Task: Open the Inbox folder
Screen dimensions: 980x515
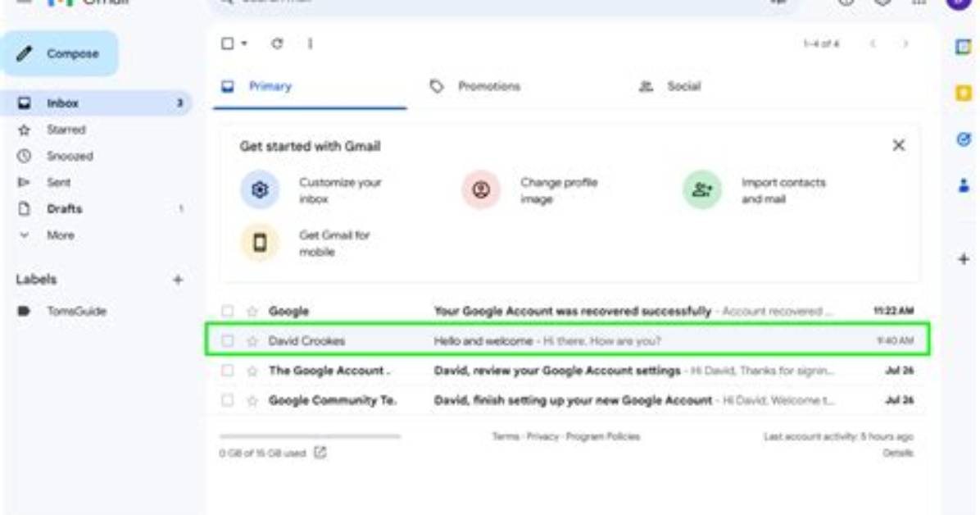Action: click(96, 103)
